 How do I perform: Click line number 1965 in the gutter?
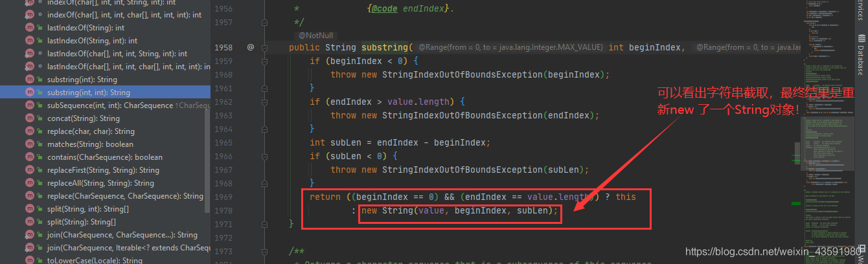[x=223, y=142]
